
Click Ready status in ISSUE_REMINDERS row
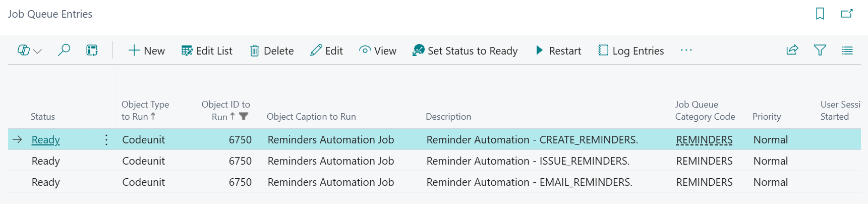[46, 161]
